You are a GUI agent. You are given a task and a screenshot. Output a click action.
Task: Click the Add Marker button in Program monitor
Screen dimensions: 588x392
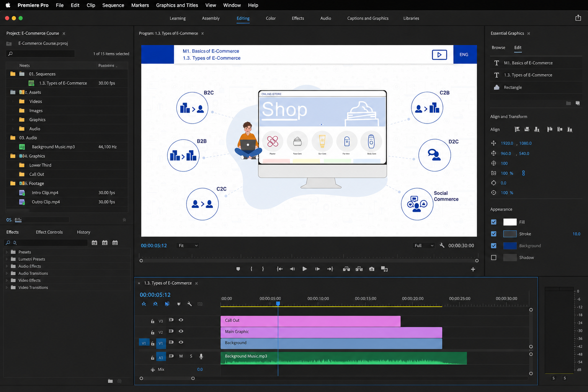click(238, 269)
